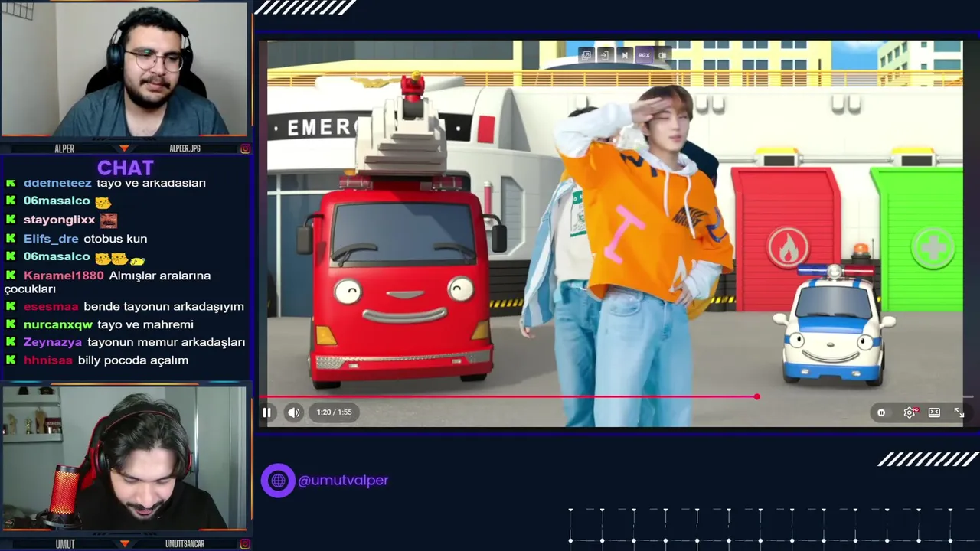Click the orange down arrow under Umut webcam
980x551 pixels.
(x=125, y=544)
